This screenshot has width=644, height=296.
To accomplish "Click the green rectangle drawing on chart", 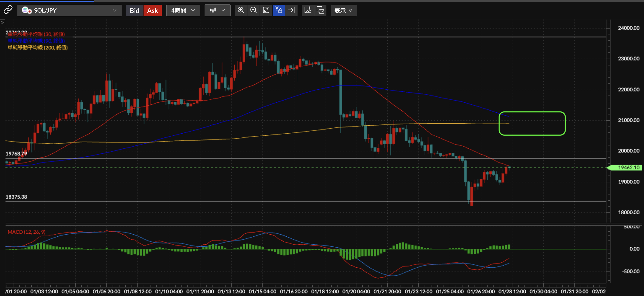I will coord(532,112).
